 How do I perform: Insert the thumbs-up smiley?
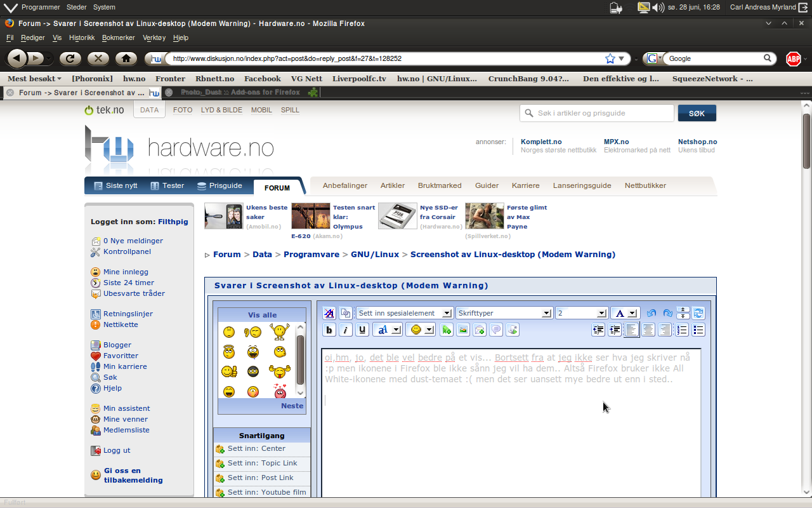tap(228, 371)
